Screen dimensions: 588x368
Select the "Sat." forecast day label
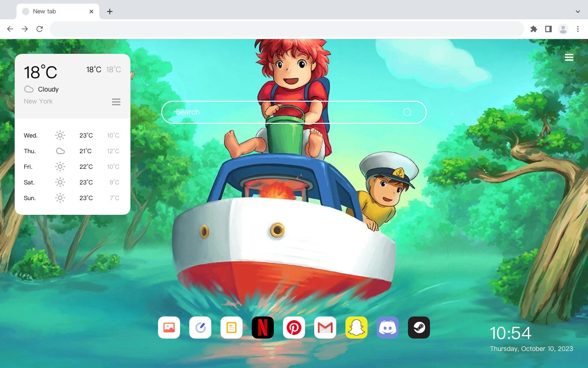coord(29,182)
